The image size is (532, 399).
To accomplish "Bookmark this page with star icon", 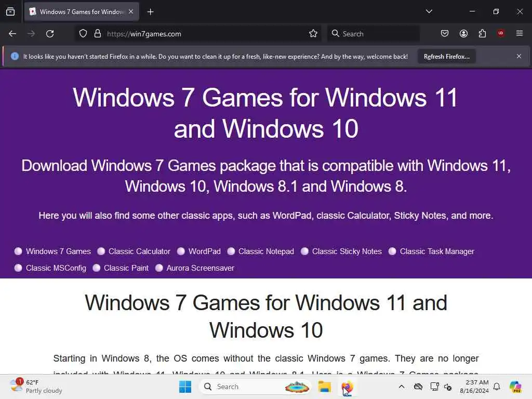I will pyautogui.click(x=313, y=34).
